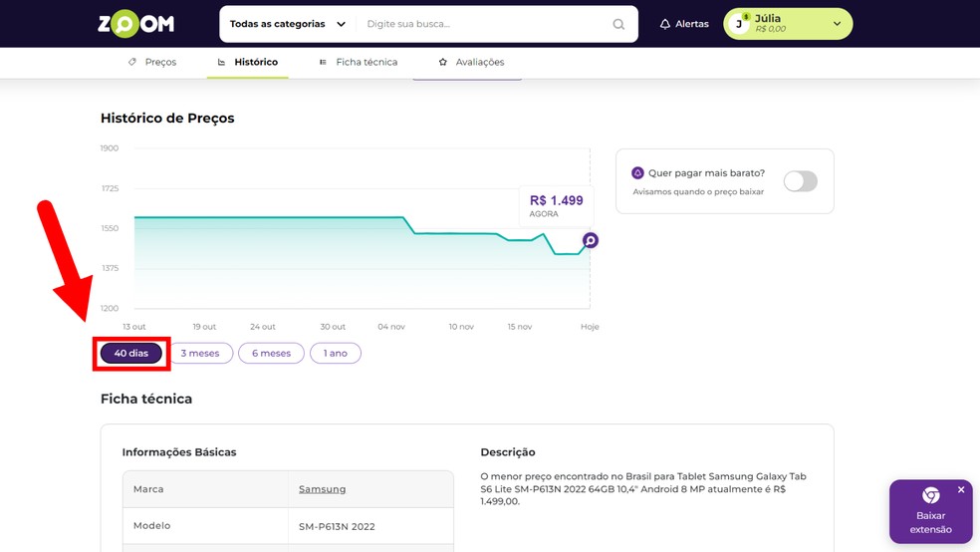Click the 13 out axis label
Screen dimensions: 980x552
(x=133, y=327)
